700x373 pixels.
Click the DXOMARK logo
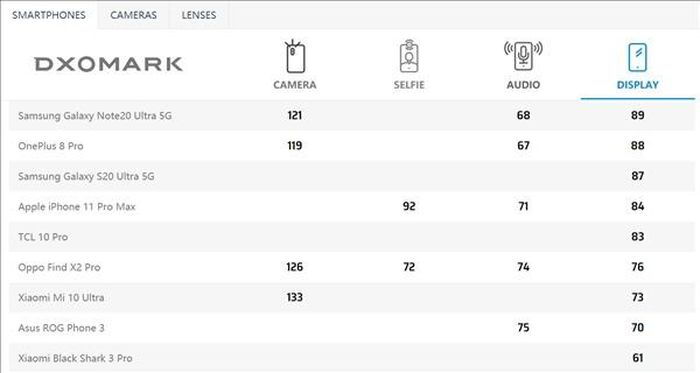coord(108,64)
